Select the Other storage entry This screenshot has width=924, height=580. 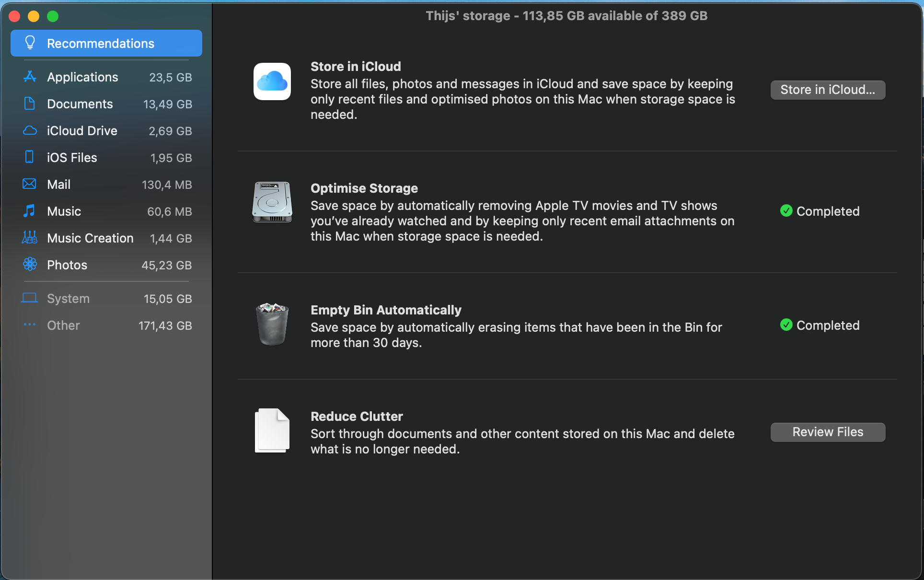pos(63,325)
